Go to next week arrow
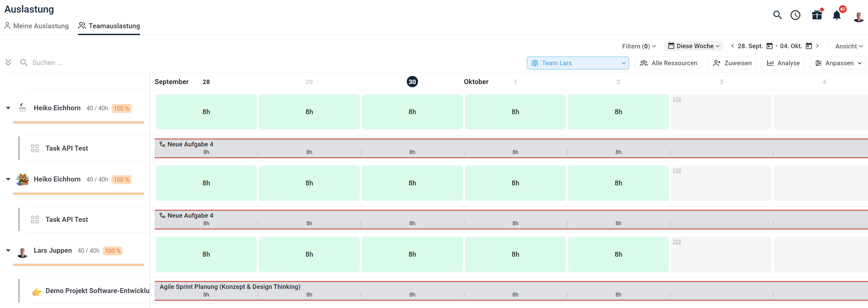 tap(817, 46)
